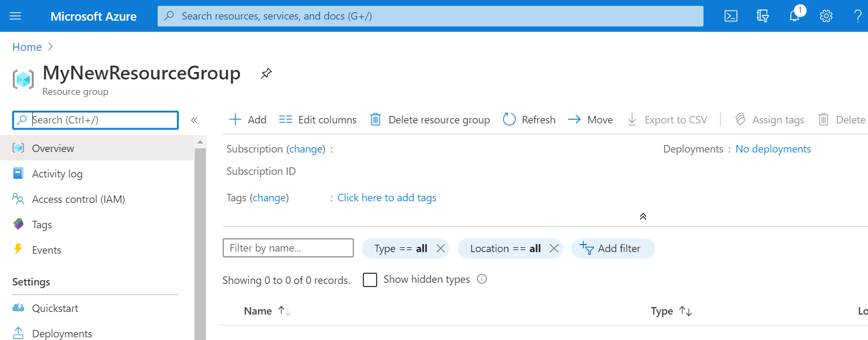Open the No deployments link
The image size is (868, 340).
[x=773, y=149]
